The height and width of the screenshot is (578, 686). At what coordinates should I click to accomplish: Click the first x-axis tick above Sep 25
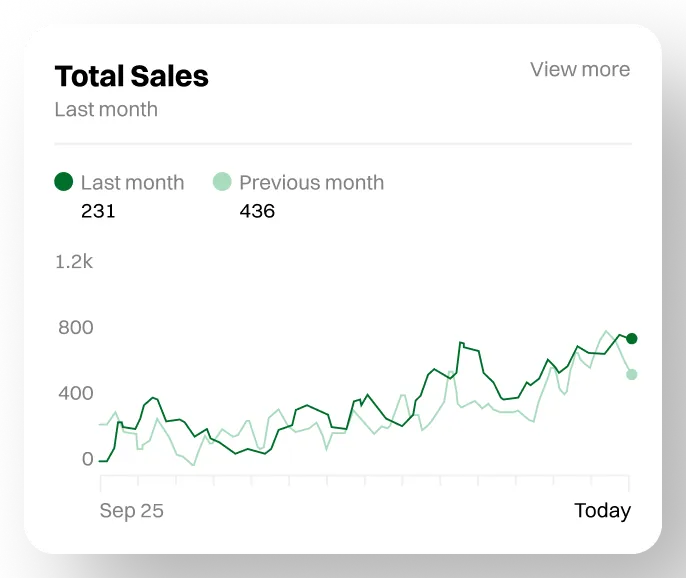(x=100, y=481)
